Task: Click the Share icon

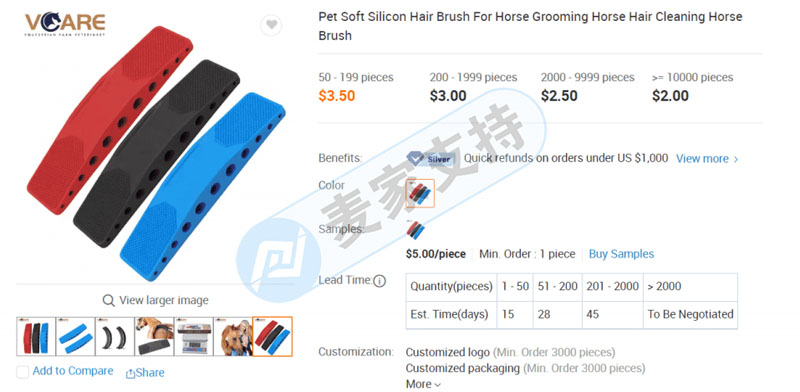Action: point(130,374)
